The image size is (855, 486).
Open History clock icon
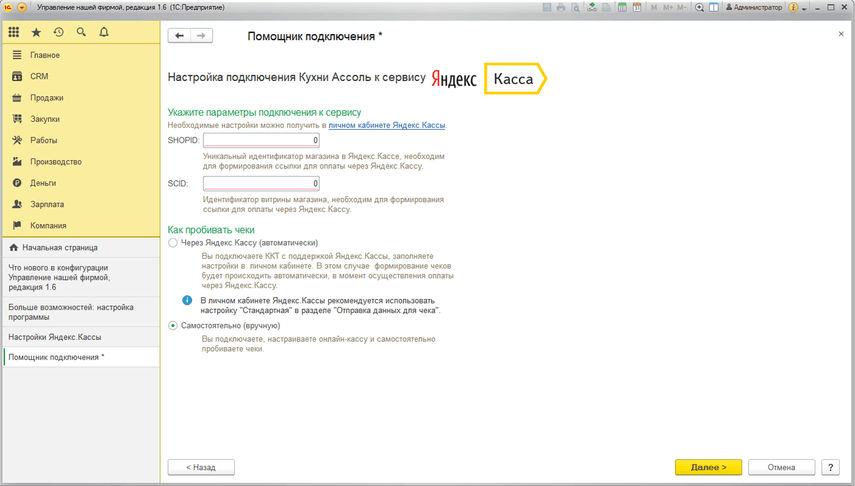pos(59,32)
